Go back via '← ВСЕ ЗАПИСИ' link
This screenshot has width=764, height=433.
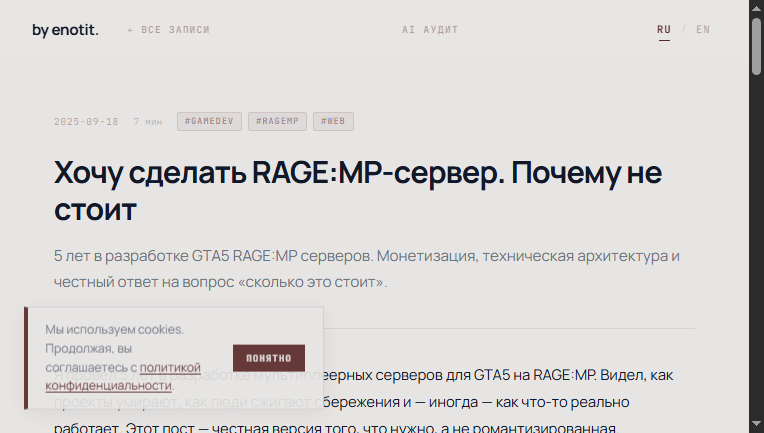coord(169,30)
